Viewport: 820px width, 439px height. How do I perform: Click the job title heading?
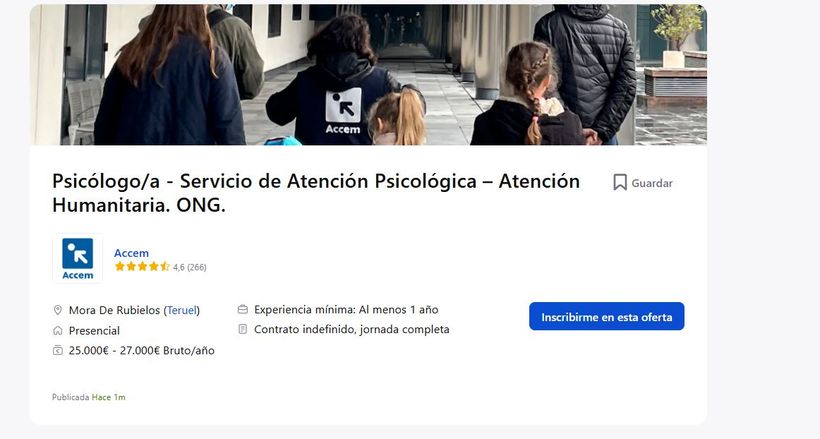coord(316,193)
